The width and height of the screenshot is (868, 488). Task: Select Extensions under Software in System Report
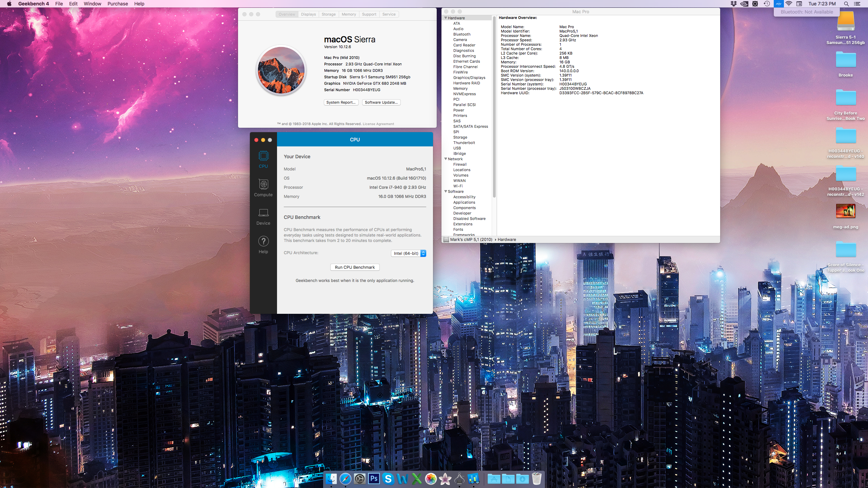(x=462, y=224)
